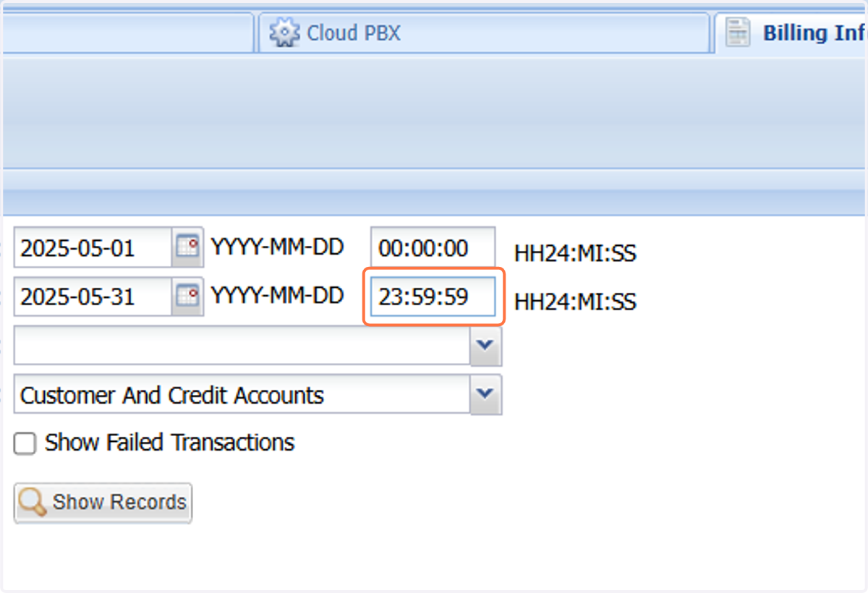Click the Billing Info document icon
The height and width of the screenshot is (593, 868).
click(x=738, y=33)
